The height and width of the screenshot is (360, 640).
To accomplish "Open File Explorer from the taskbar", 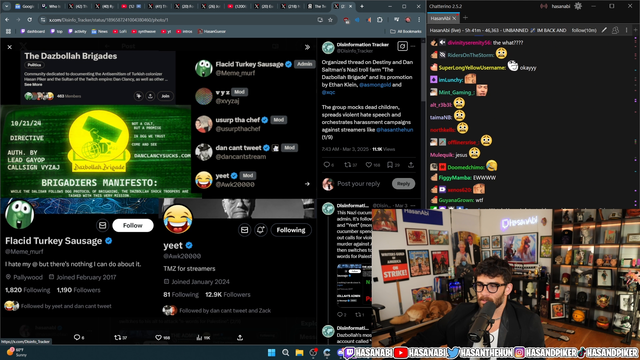I will (299, 352).
